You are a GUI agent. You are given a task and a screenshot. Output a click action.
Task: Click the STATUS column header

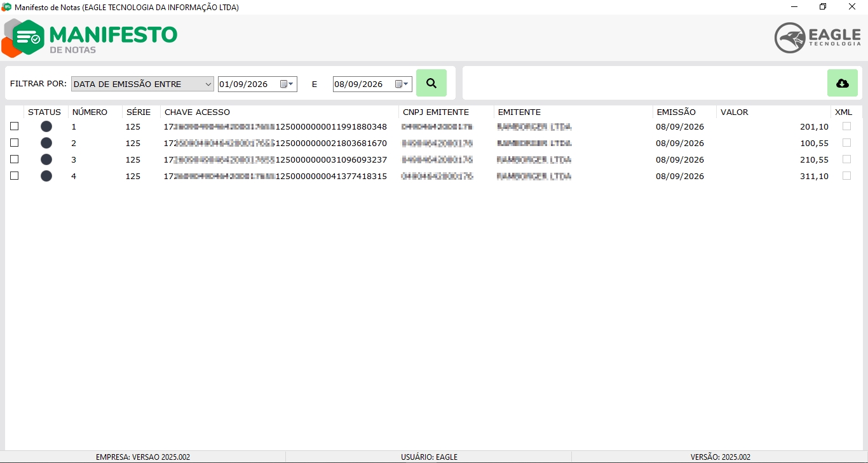tap(46, 112)
